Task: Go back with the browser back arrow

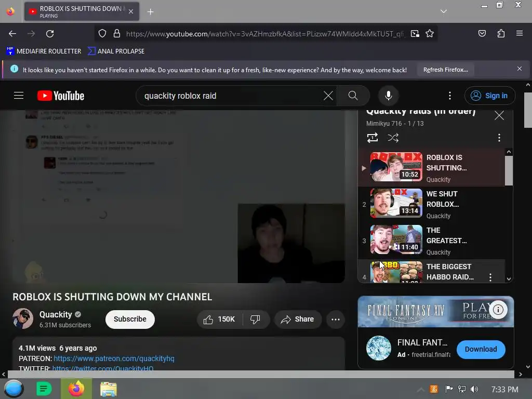Action: coord(12,34)
